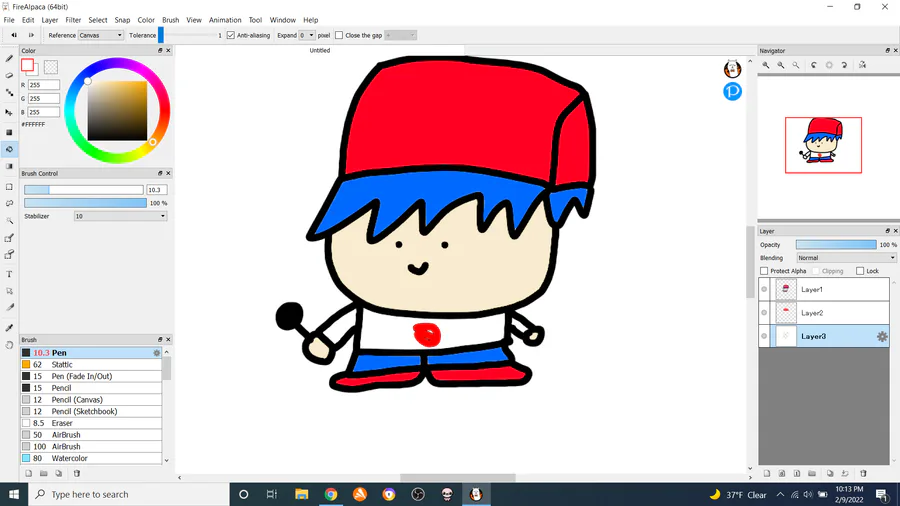Click the transparent color swatch
900x506 pixels.
(x=51, y=67)
